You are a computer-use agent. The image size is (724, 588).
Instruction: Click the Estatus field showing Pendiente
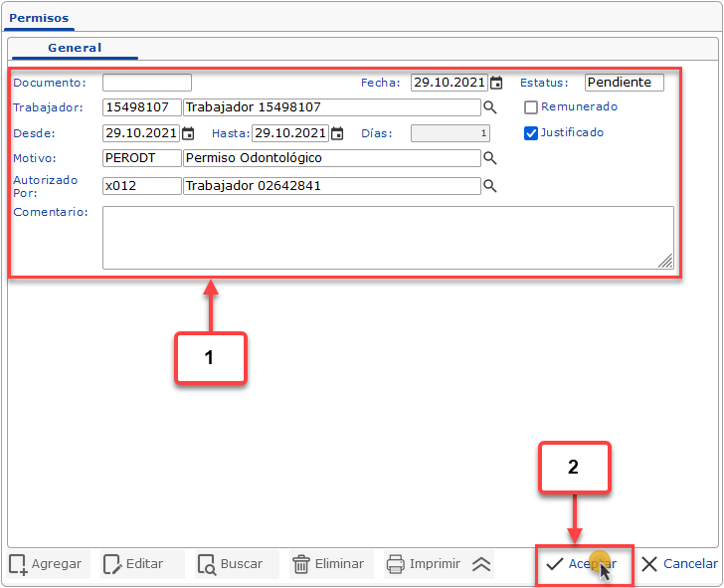pos(625,83)
